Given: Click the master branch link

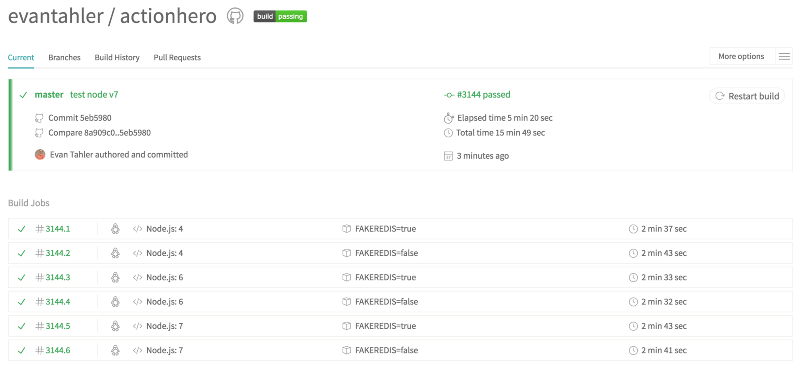Looking at the screenshot, I should coord(49,94).
